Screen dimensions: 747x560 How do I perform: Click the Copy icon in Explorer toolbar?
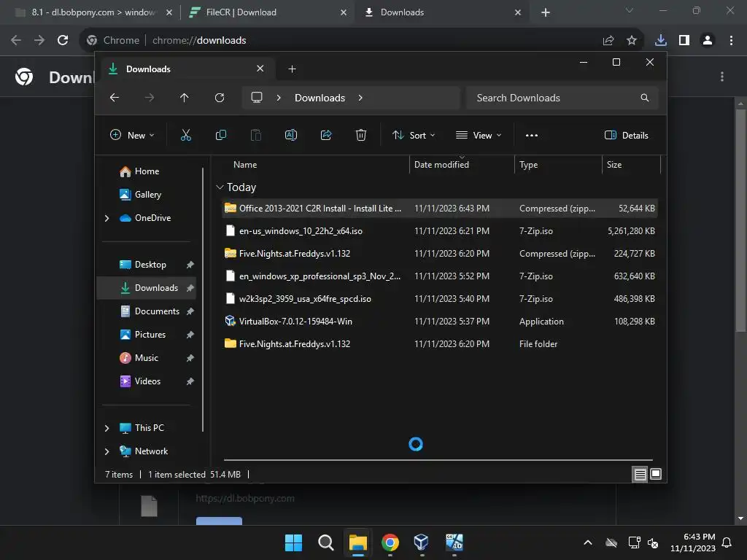[x=221, y=135]
